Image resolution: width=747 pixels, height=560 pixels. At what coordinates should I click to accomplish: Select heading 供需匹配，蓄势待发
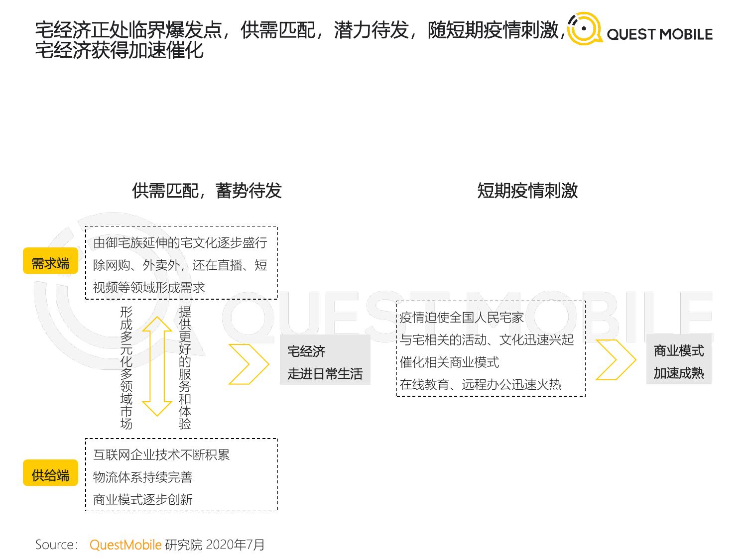pos(207,190)
